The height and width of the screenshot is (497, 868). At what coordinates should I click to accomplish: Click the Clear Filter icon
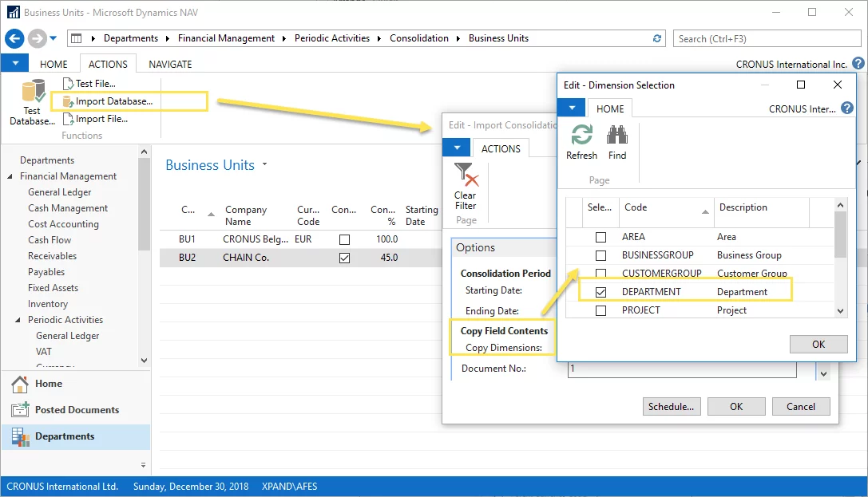point(466,176)
